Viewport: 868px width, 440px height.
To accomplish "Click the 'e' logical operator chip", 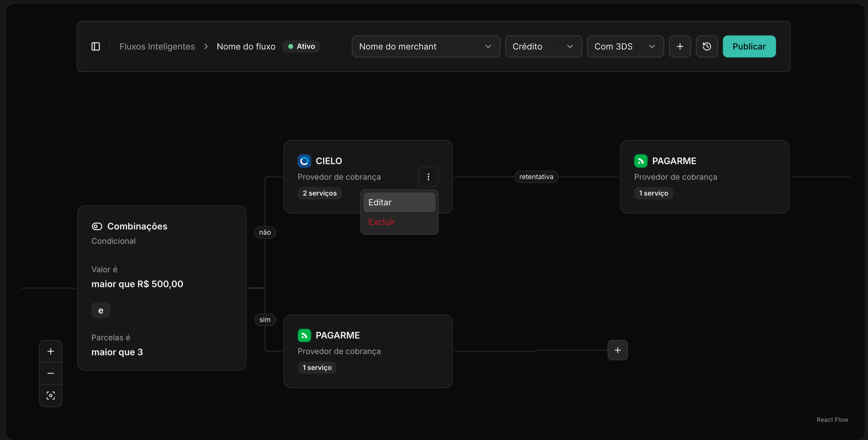I will [101, 311].
